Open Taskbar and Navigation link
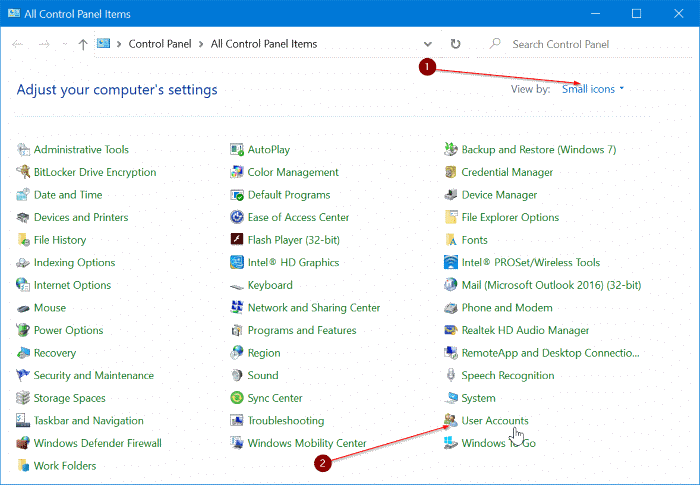Viewport: 700px width, 485px height. [88, 420]
